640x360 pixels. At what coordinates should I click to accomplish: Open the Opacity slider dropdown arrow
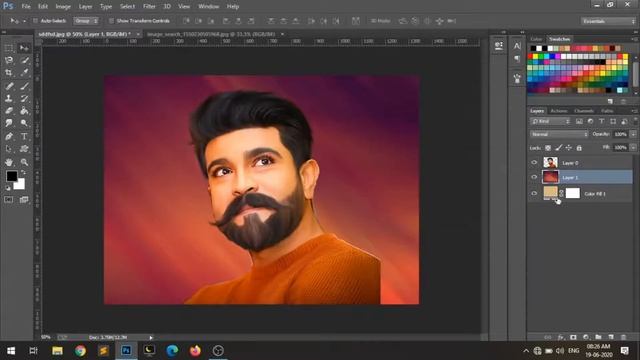pos(633,134)
